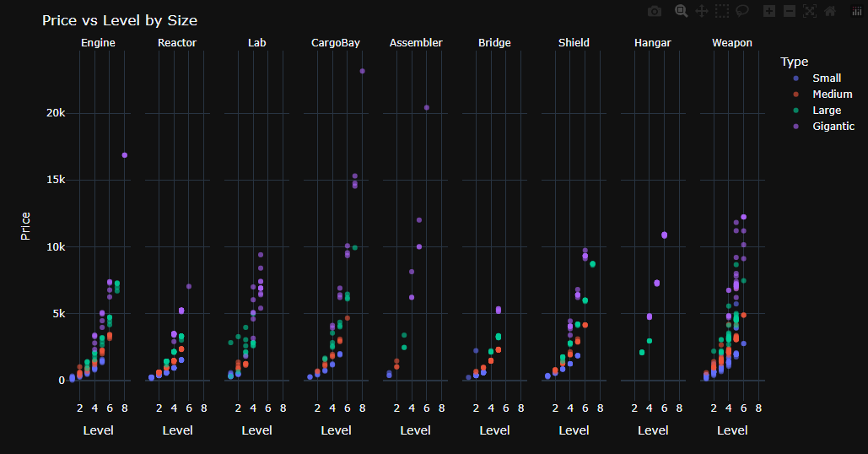
Task: Click the Autoscale icon
Action: [x=809, y=11]
